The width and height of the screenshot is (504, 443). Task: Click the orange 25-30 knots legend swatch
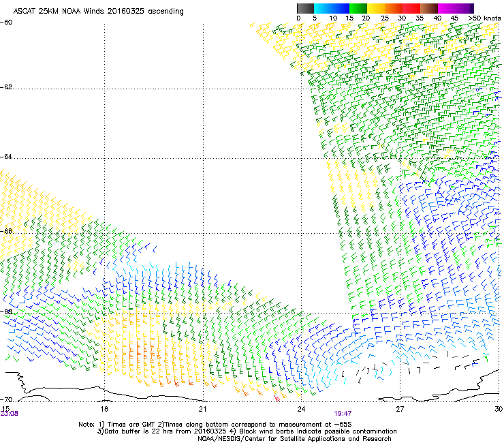pos(394,8)
